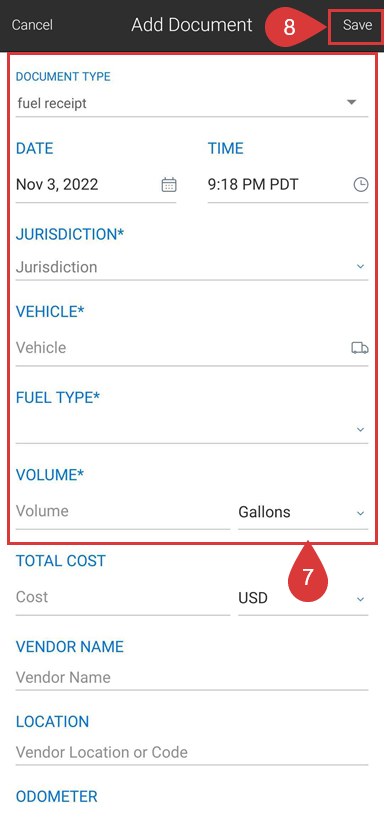
Task: Click the Add Document title
Action: 191,25
